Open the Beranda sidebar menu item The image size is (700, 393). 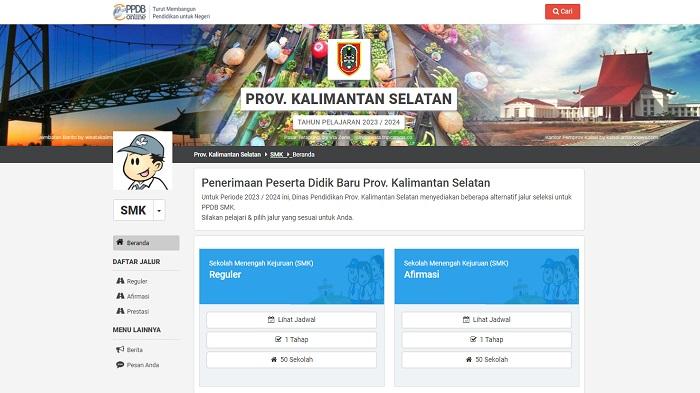(146, 243)
